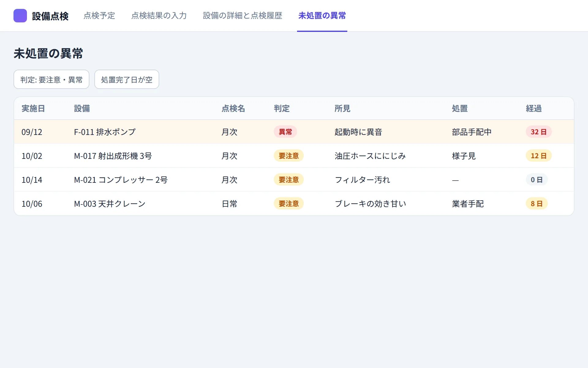Viewport: 588px width, 368px height.
Task: Click the 要注意 badge in M-003 row
Action: tap(289, 204)
